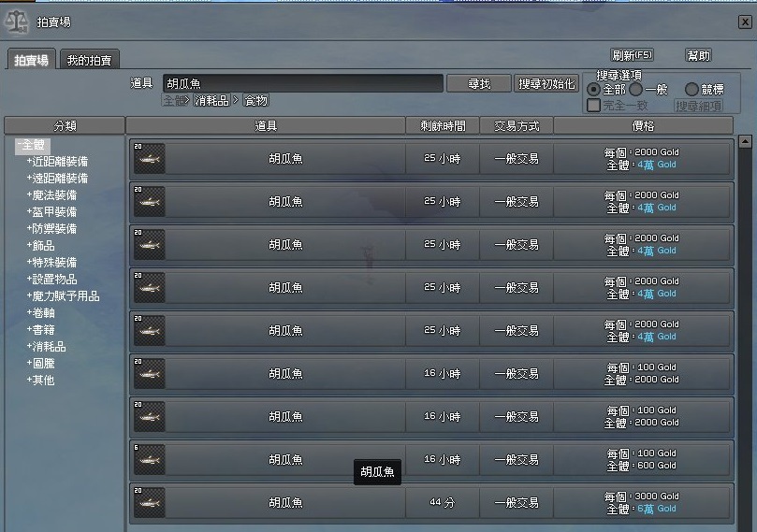This screenshot has height=532, width=757.
Task: Switch to the 我的拍賣 tab
Action: [x=89, y=60]
